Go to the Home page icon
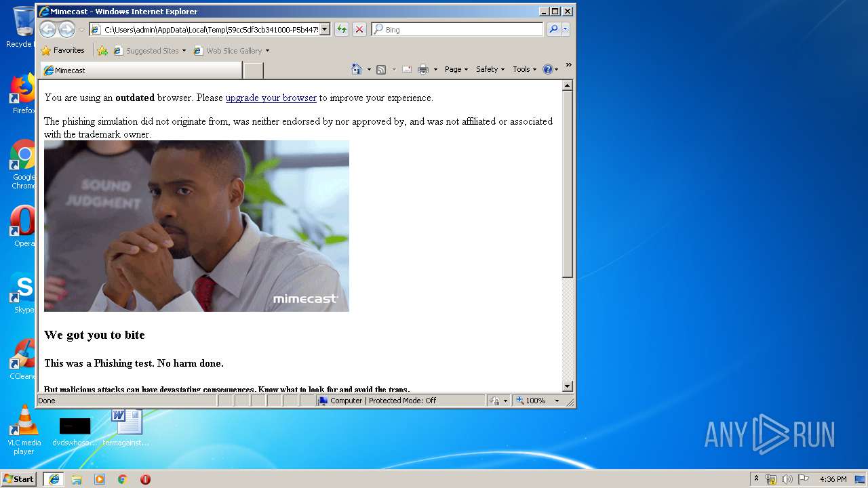This screenshot has width=868, height=488. click(357, 69)
